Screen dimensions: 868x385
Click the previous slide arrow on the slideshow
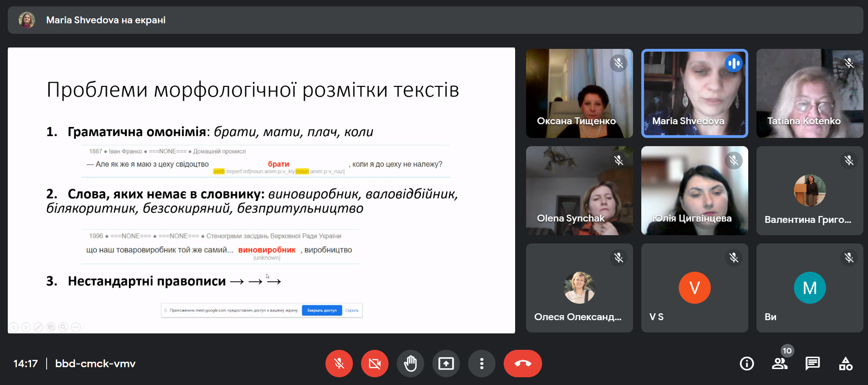(x=14, y=327)
